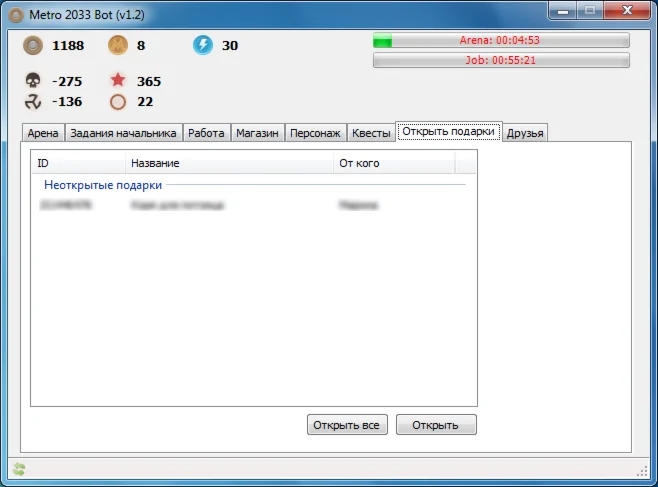Click the Открыть button
Image resolution: width=658 pixels, height=487 pixels.
tap(436, 425)
